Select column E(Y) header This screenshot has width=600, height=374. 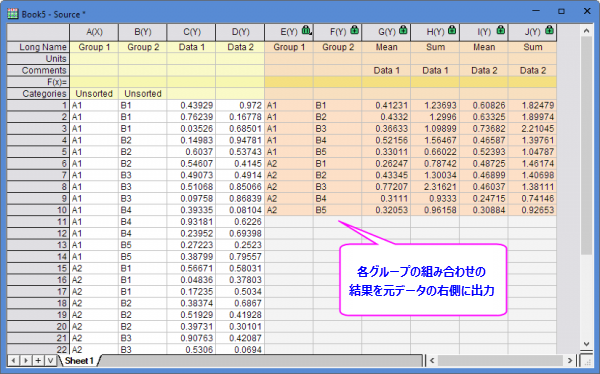click(x=289, y=32)
